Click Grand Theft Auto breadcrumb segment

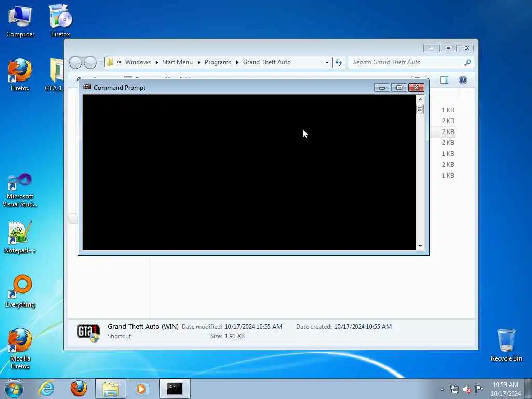(x=267, y=62)
